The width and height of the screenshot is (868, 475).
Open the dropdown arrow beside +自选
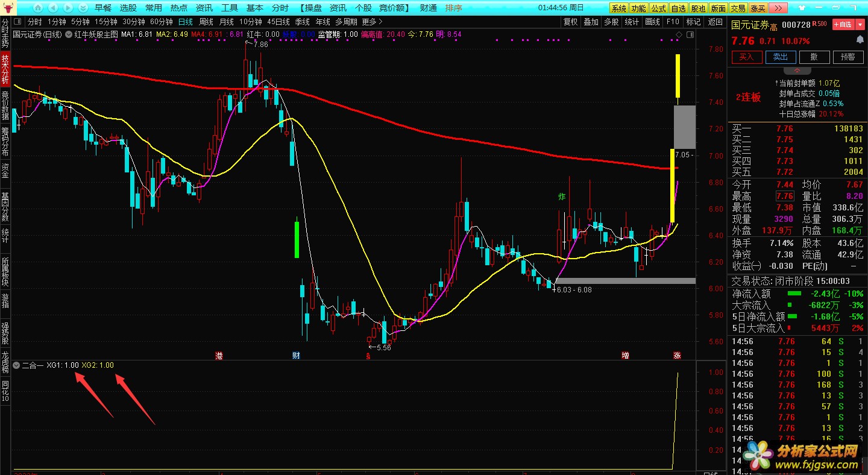tap(860, 24)
